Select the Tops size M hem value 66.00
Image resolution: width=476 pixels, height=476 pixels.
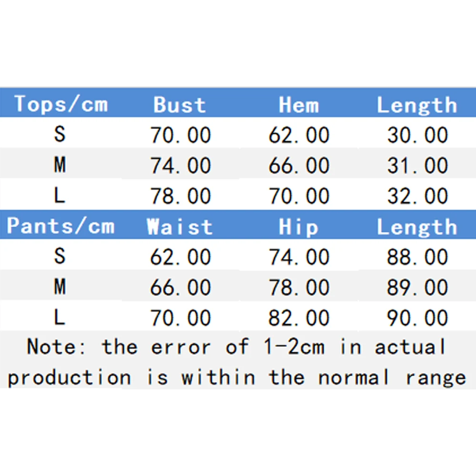click(x=299, y=166)
